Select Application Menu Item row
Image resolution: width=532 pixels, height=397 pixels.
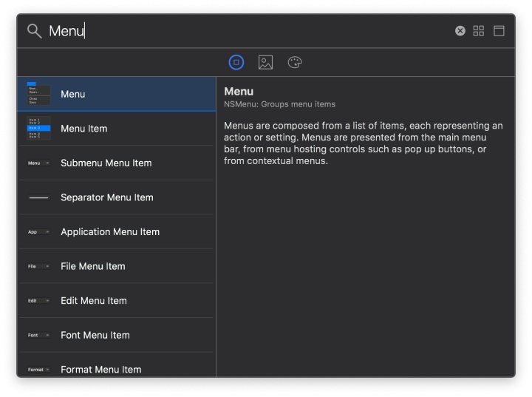pyautogui.click(x=117, y=232)
